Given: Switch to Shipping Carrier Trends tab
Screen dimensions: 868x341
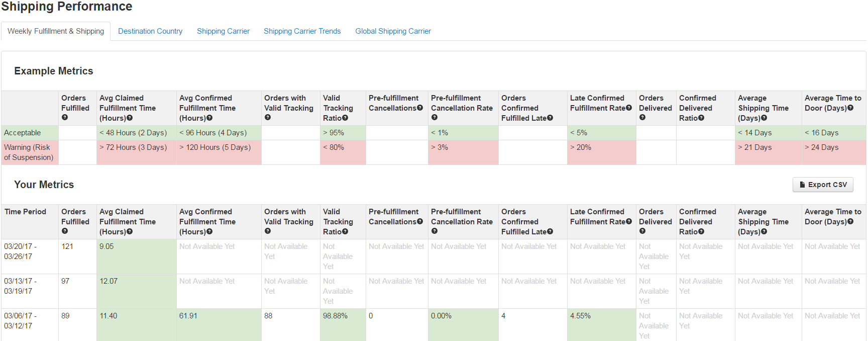Looking at the screenshot, I should click(302, 31).
